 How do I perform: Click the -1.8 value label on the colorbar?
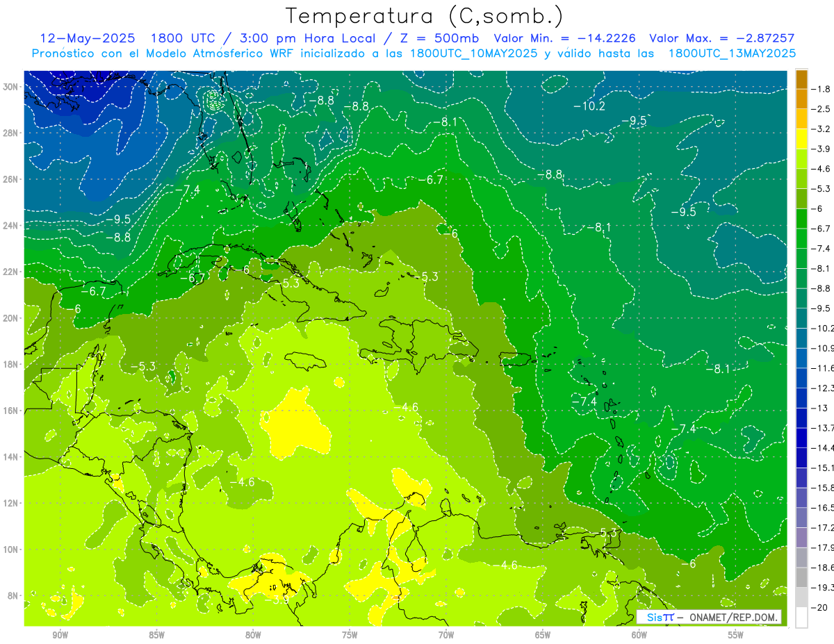click(x=821, y=89)
